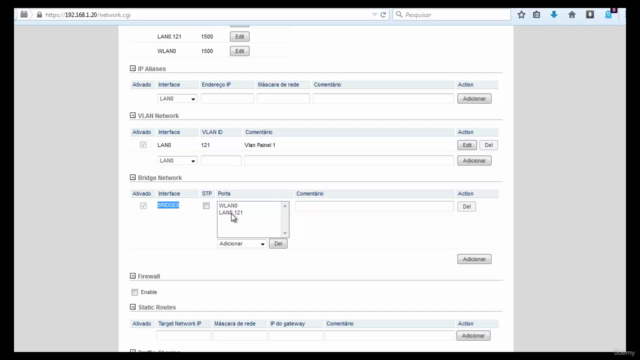This screenshot has width=640, height=360.
Task: Click the new VLAN ID field
Action: coord(221,161)
